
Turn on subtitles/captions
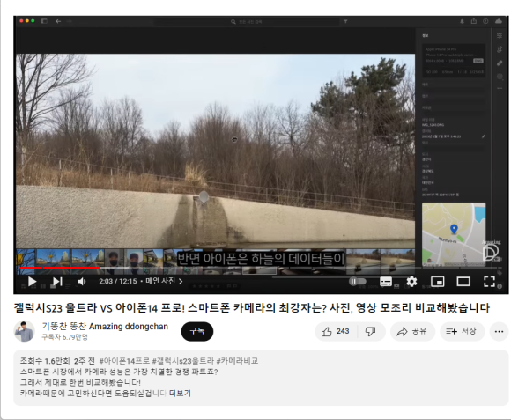pyautogui.click(x=386, y=282)
